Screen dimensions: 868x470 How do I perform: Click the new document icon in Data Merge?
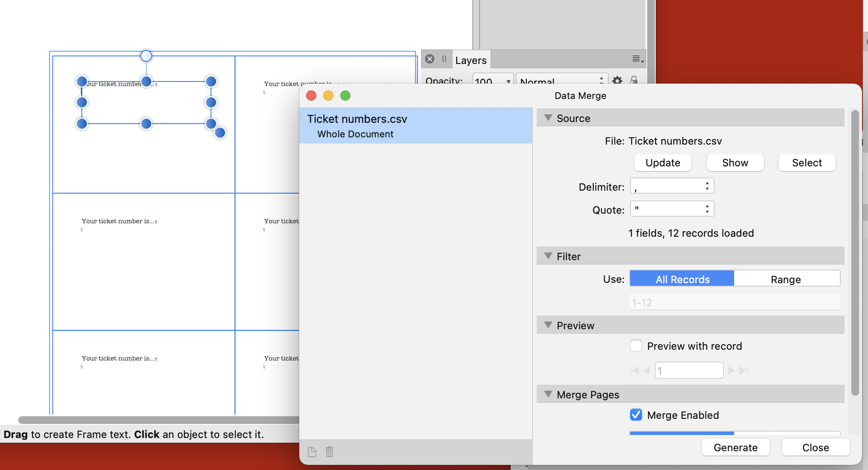pyautogui.click(x=312, y=452)
